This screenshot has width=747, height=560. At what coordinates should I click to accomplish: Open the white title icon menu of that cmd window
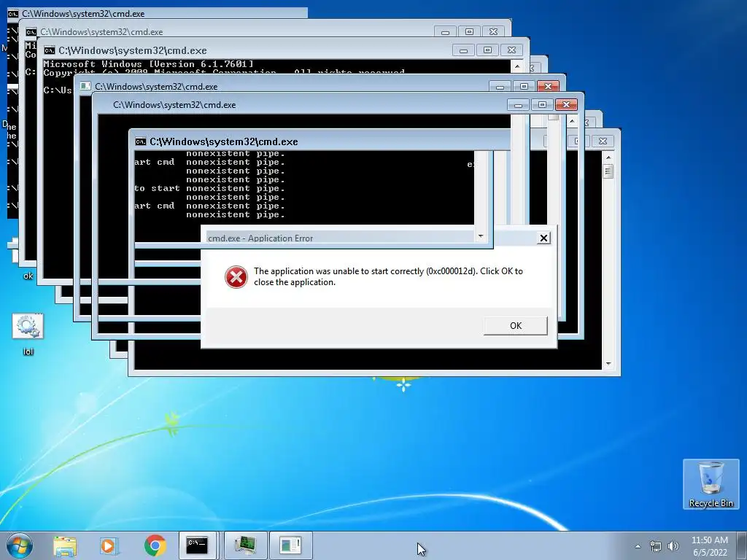pyautogui.click(x=85, y=86)
